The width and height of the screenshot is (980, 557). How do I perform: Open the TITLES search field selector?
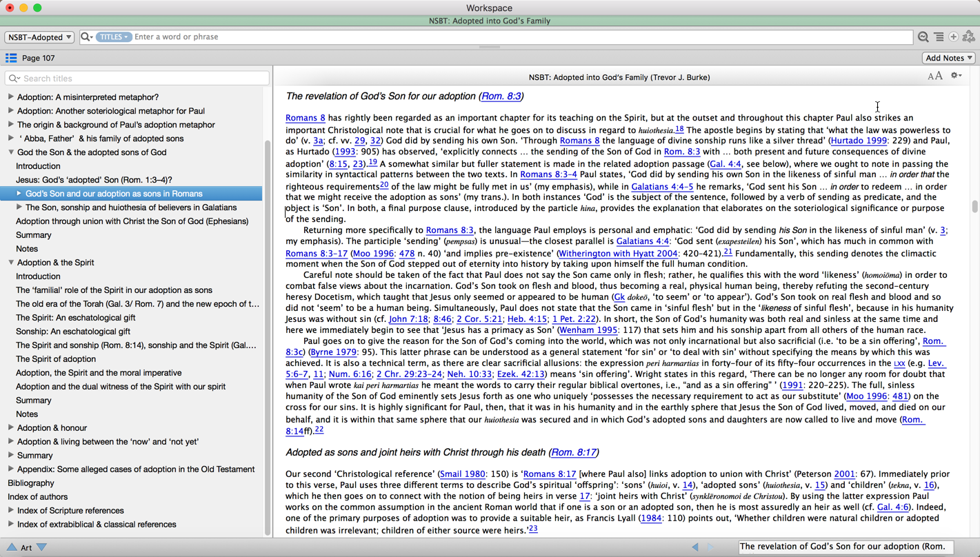point(114,37)
